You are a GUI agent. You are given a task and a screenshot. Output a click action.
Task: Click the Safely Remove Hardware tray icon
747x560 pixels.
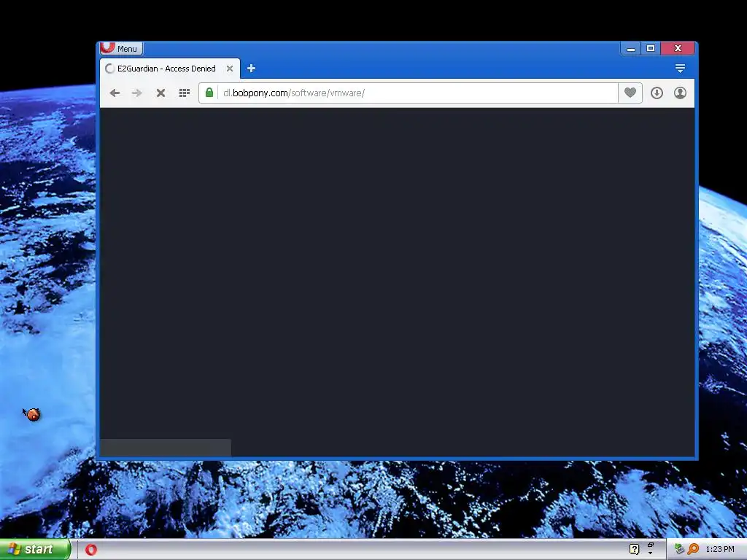pyautogui.click(x=679, y=549)
